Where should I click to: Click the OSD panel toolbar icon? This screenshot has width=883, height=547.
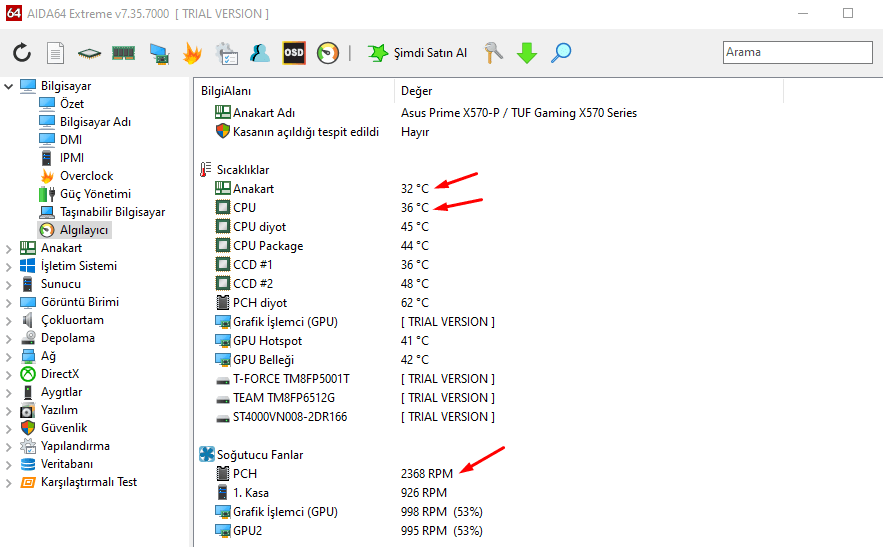coord(294,53)
